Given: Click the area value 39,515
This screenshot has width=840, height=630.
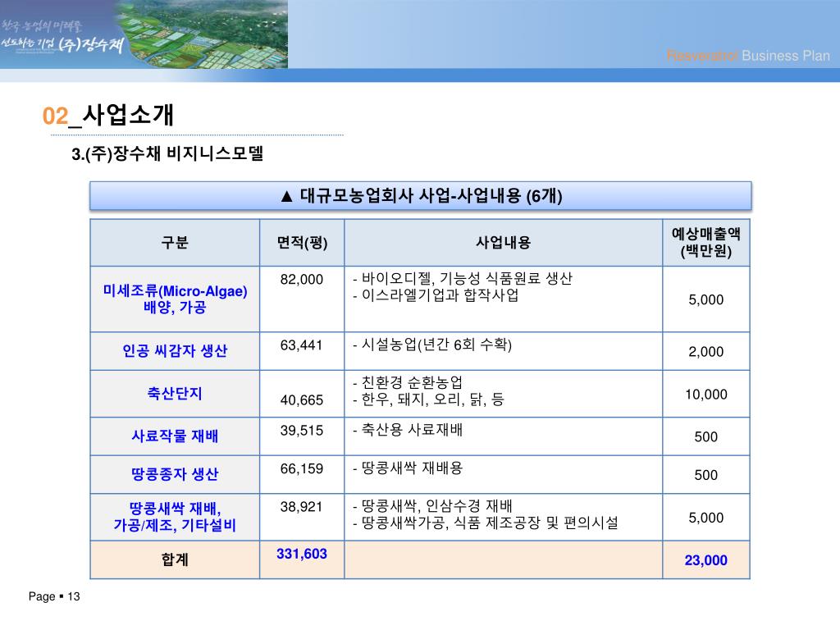Looking at the screenshot, I should (x=302, y=431).
